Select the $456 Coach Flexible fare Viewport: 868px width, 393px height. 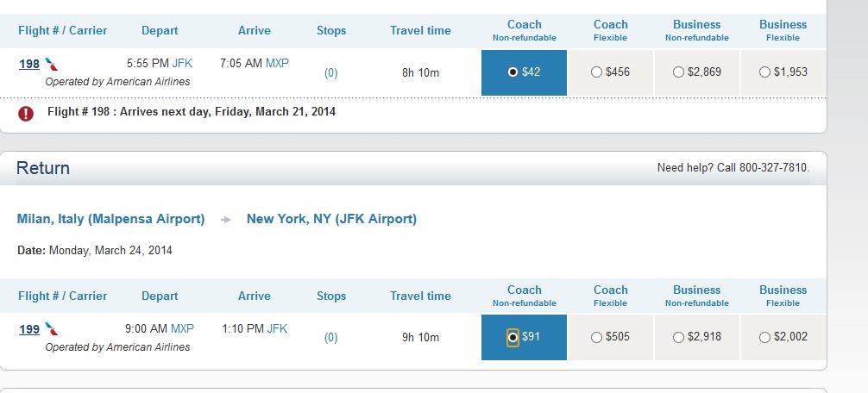click(x=596, y=72)
